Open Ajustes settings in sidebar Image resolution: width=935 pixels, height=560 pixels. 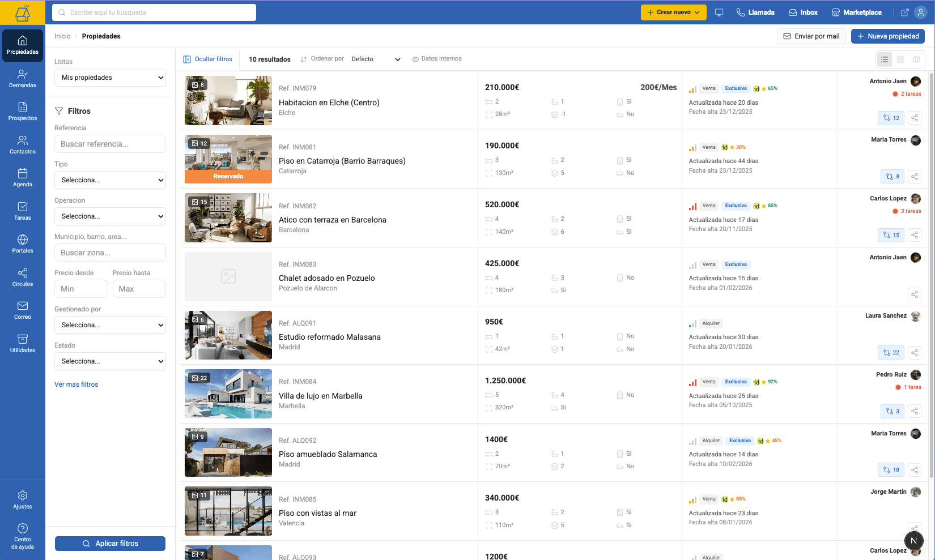coord(23,500)
